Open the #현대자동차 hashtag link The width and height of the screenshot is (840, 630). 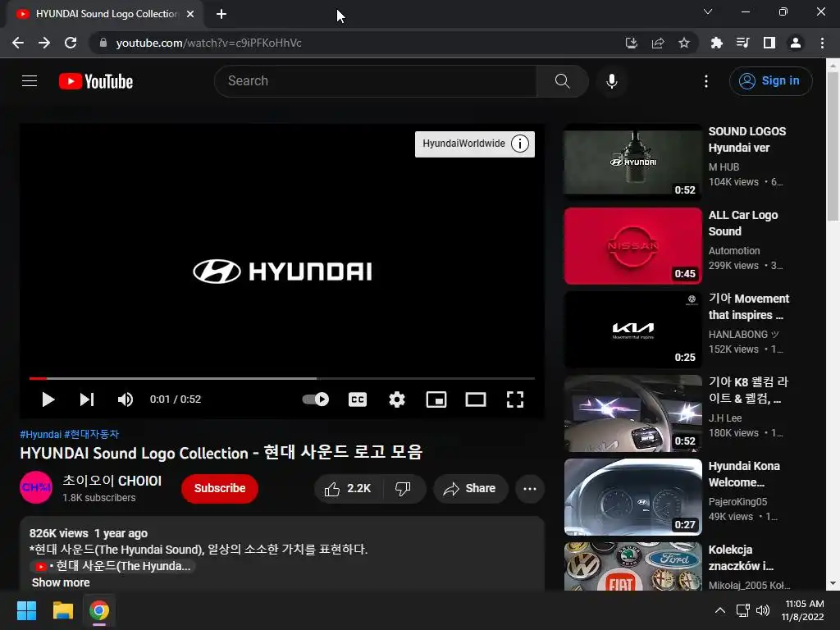point(92,434)
